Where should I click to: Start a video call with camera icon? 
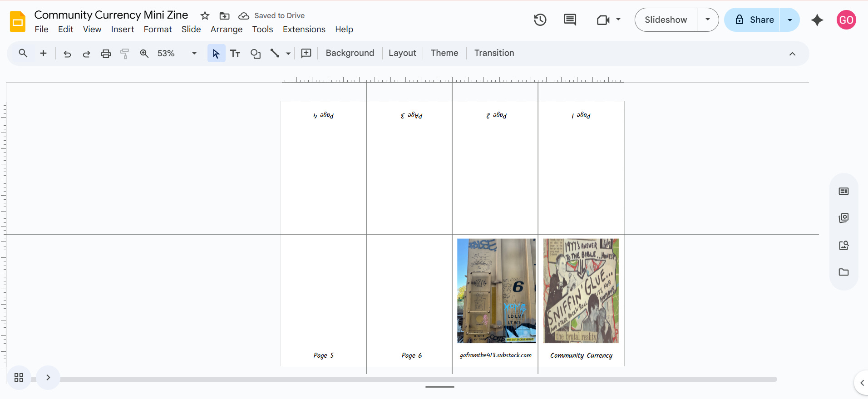pyautogui.click(x=603, y=20)
